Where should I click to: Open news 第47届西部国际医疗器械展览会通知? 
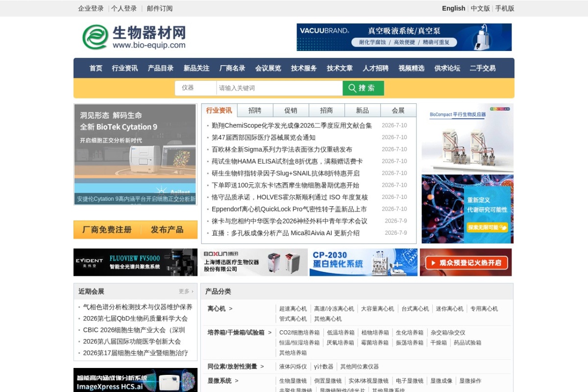[264, 138]
